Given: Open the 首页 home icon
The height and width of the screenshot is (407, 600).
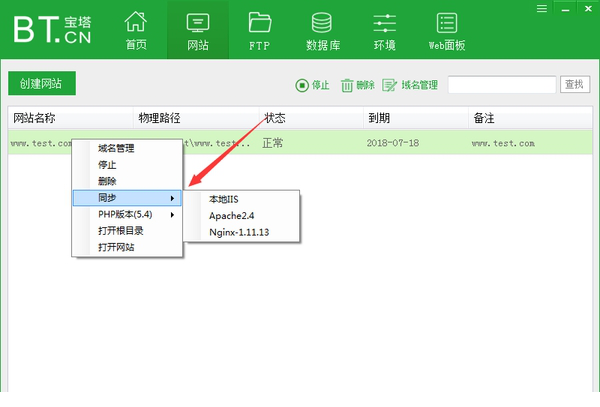Looking at the screenshot, I should (x=136, y=29).
